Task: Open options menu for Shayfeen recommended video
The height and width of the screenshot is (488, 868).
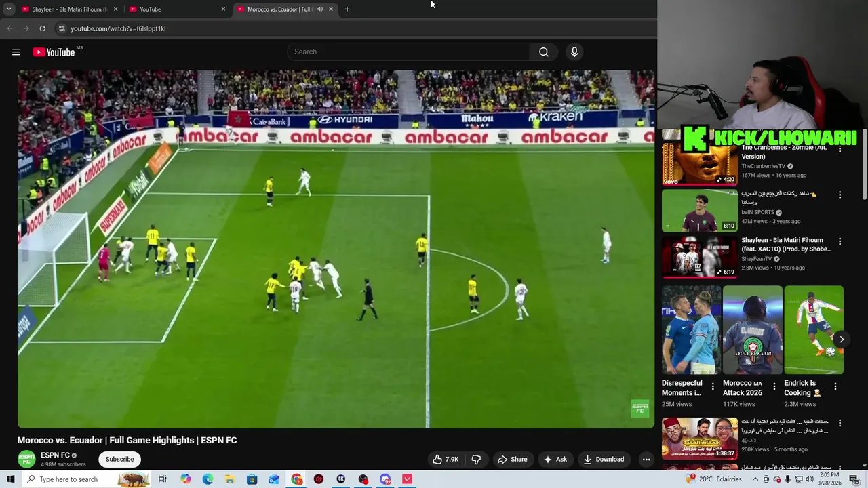Action: pos(840,241)
